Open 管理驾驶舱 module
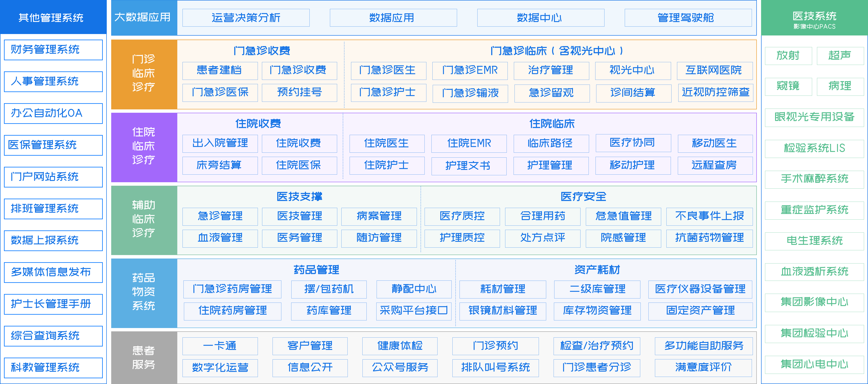The height and width of the screenshot is (384, 868). pos(688,17)
